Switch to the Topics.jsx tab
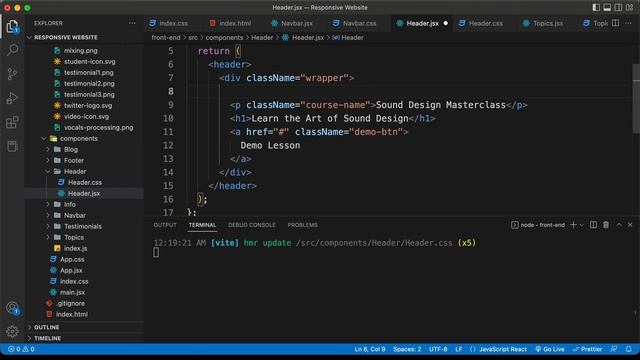The image size is (640, 360). 543,23
